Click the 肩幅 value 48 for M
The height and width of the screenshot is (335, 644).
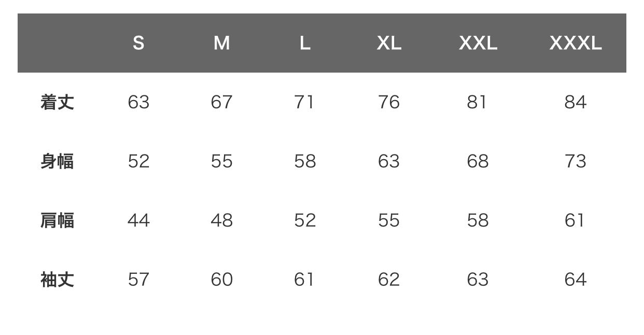tap(221, 220)
